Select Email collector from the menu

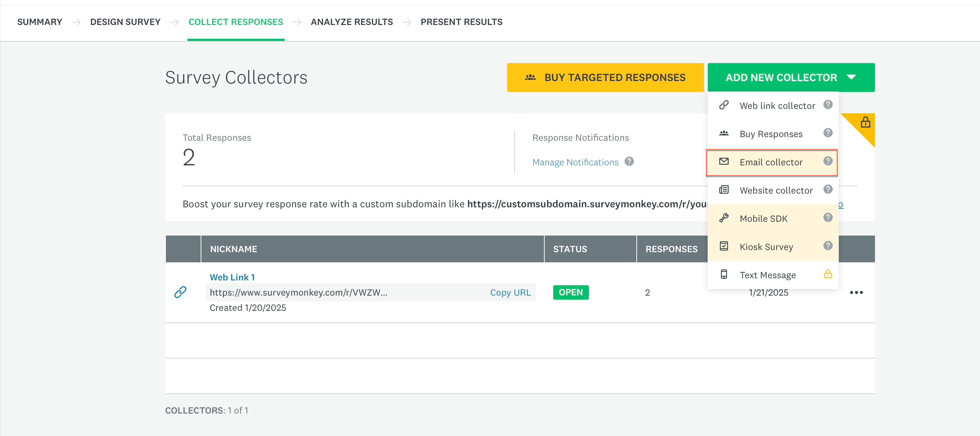click(771, 162)
